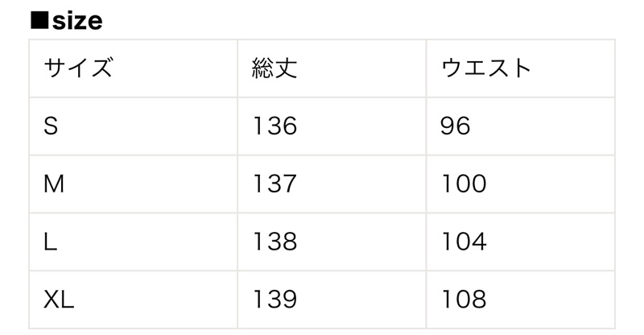This screenshot has height=335, width=644.
Task: Click the XL size cell
Action: (x=59, y=300)
